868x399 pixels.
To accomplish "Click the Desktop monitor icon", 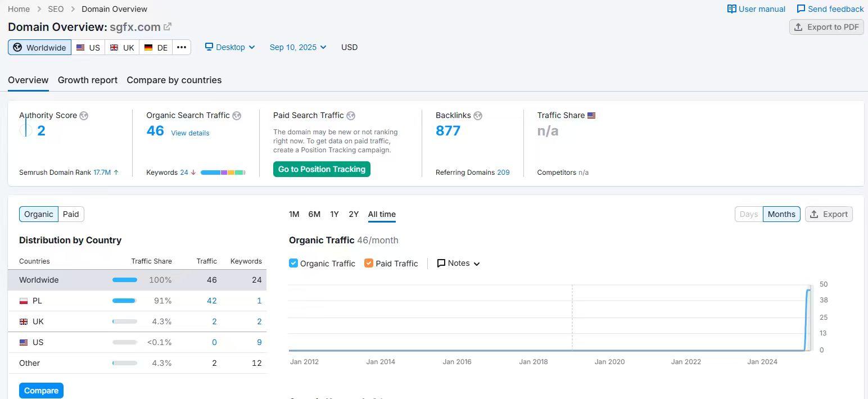I will pyautogui.click(x=209, y=47).
